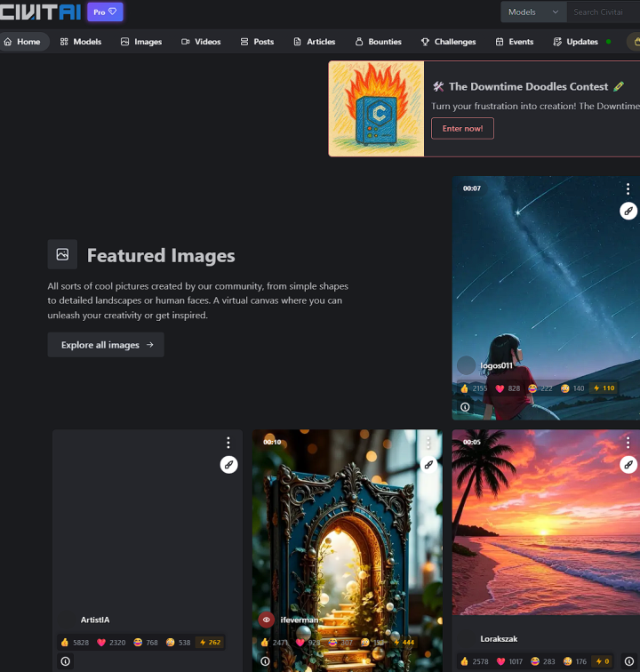
Task: Open three-dot menu on ArtistIA card
Action: (228, 443)
